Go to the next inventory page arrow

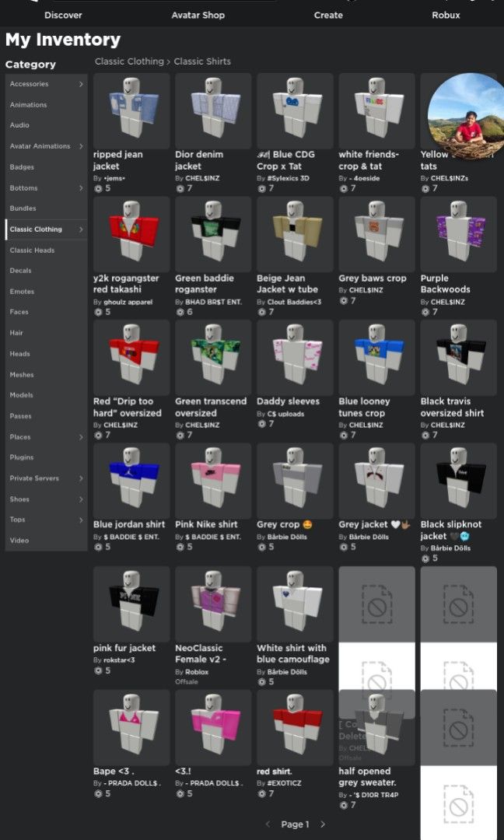(x=323, y=824)
